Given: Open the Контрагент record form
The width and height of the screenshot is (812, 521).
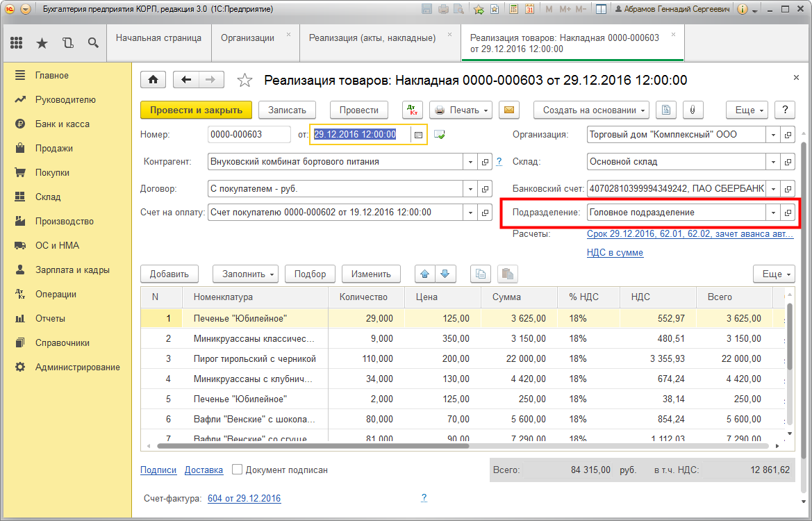Looking at the screenshot, I should (x=486, y=162).
